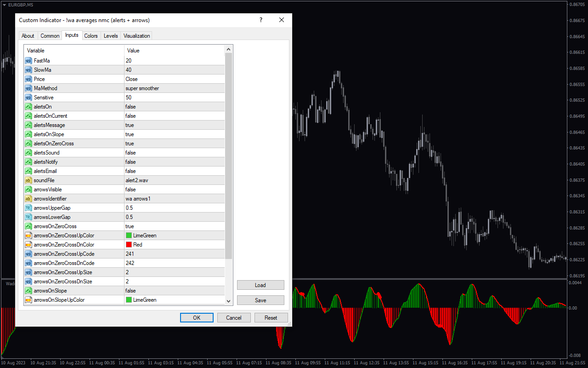This screenshot has width=588, height=368.
Task: Click the string icon beside soundFile
Action: coord(28,180)
